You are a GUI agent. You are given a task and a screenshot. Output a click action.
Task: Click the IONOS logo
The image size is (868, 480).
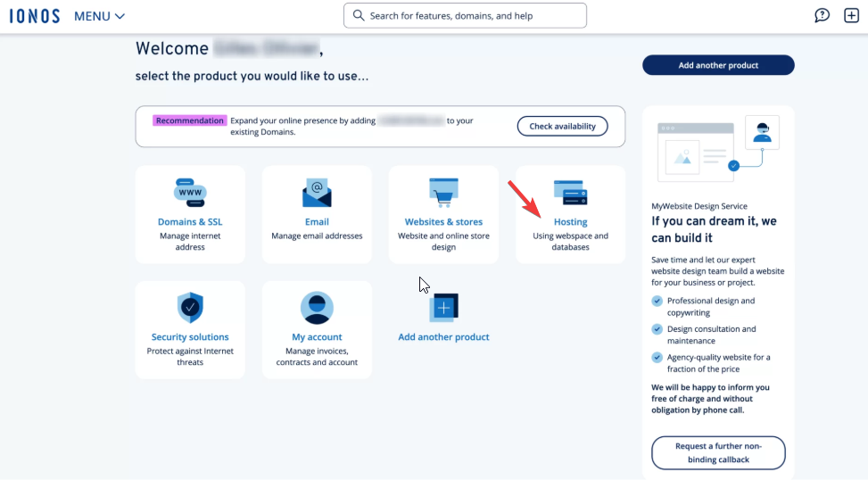point(34,16)
